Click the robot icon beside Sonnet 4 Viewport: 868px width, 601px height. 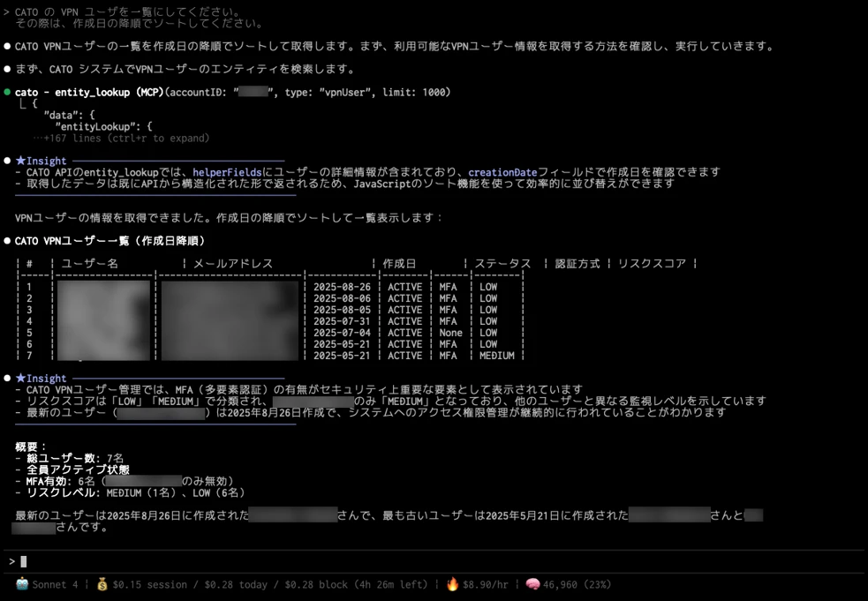pos(22,584)
